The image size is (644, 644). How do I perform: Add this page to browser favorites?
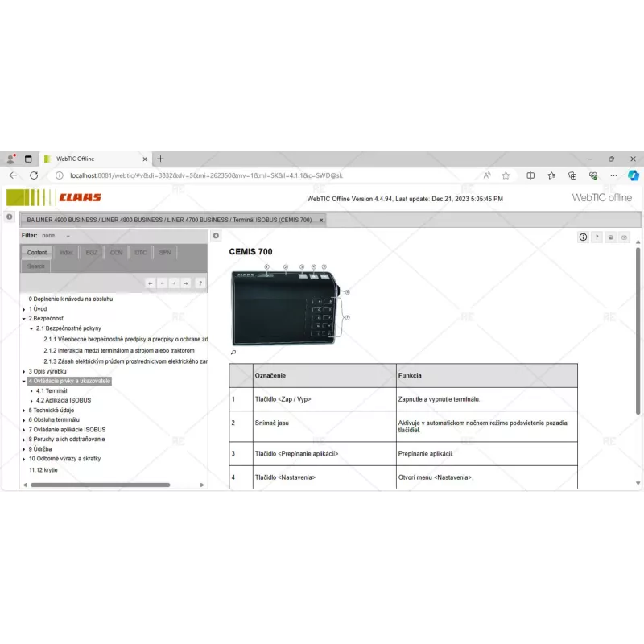click(x=506, y=175)
